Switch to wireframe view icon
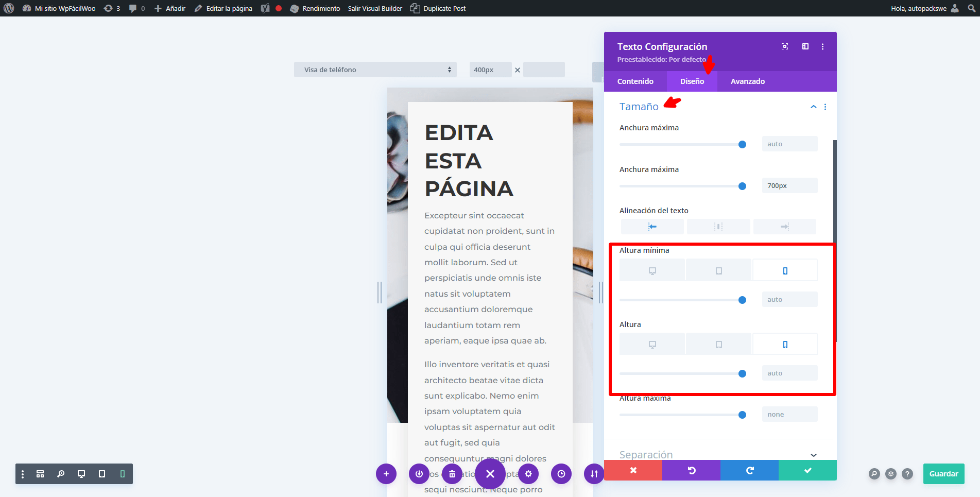The image size is (980, 497). coord(40,474)
